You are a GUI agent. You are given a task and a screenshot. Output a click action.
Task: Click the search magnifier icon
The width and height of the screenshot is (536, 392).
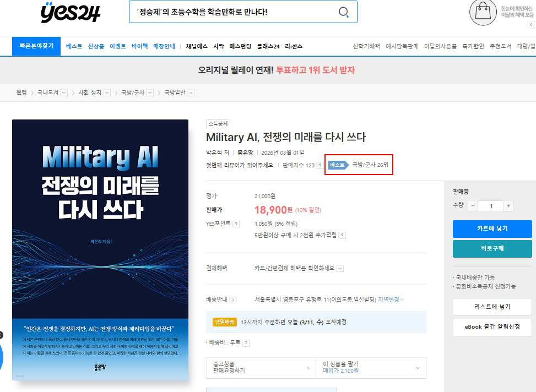point(343,12)
